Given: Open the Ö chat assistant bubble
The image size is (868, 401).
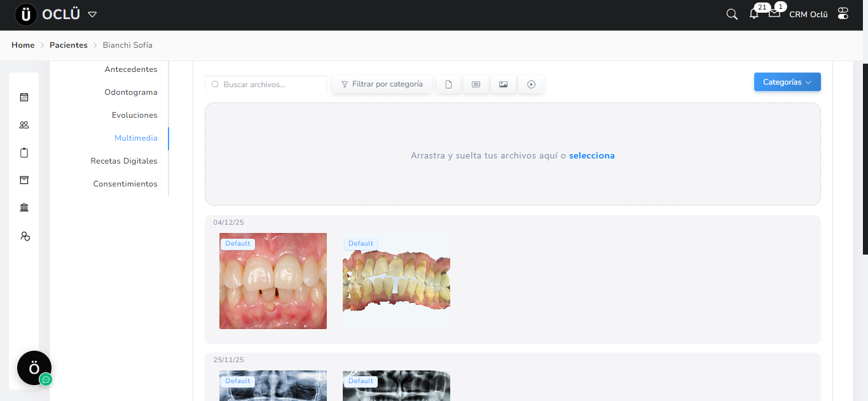Looking at the screenshot, I should 34,368.
